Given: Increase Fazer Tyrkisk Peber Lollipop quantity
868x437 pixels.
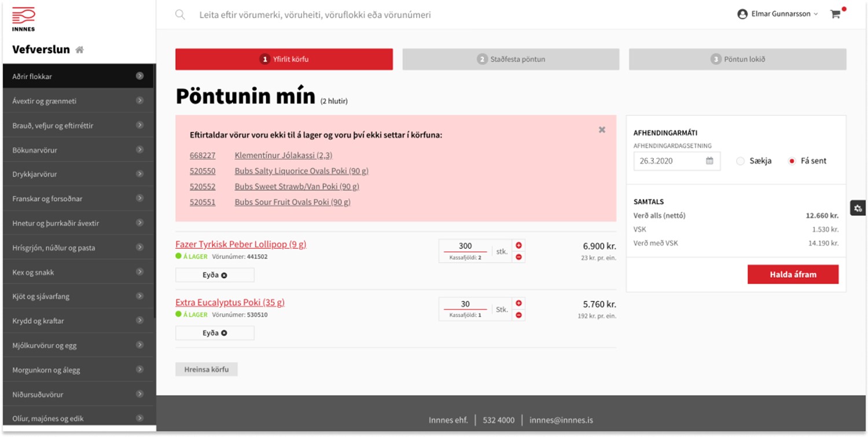Looking at the screenshot, I should coord(518,245).
